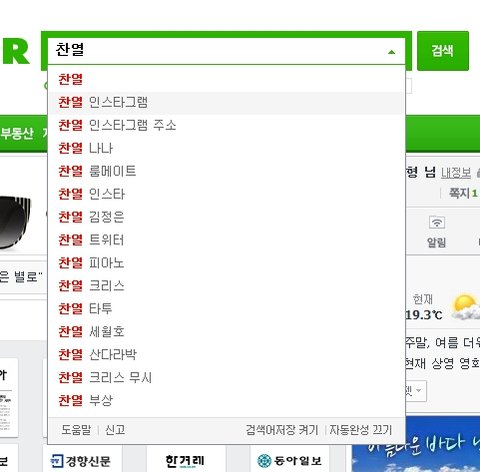Toggle 검색어저장 켜기 search history saving
The image size is (480, 472).
pyautogui.click(x=282, y=430)
